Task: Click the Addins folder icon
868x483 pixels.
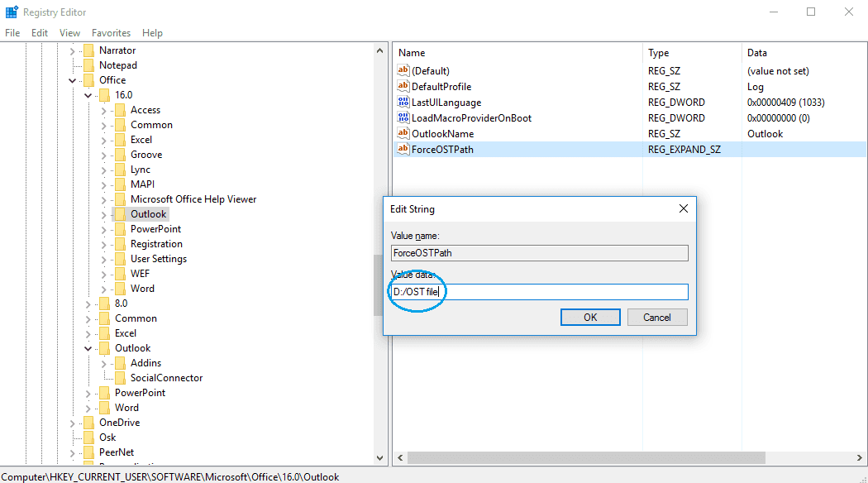Action: 120,363
